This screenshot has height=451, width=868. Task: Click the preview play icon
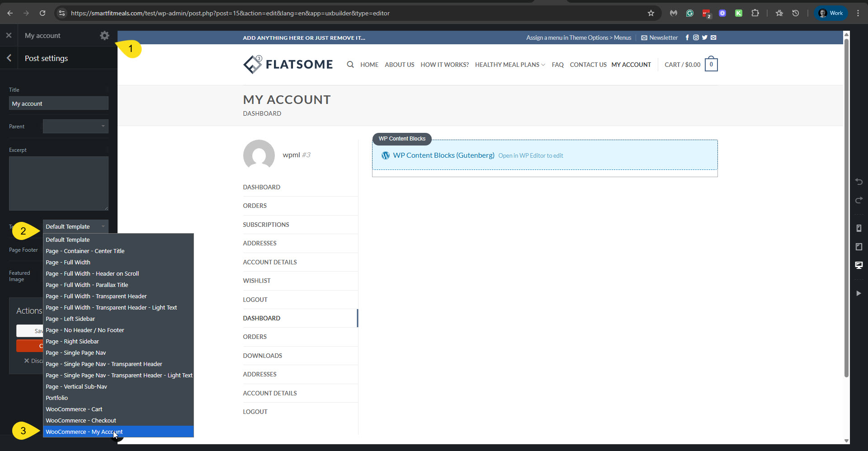[x=859, y=293]
